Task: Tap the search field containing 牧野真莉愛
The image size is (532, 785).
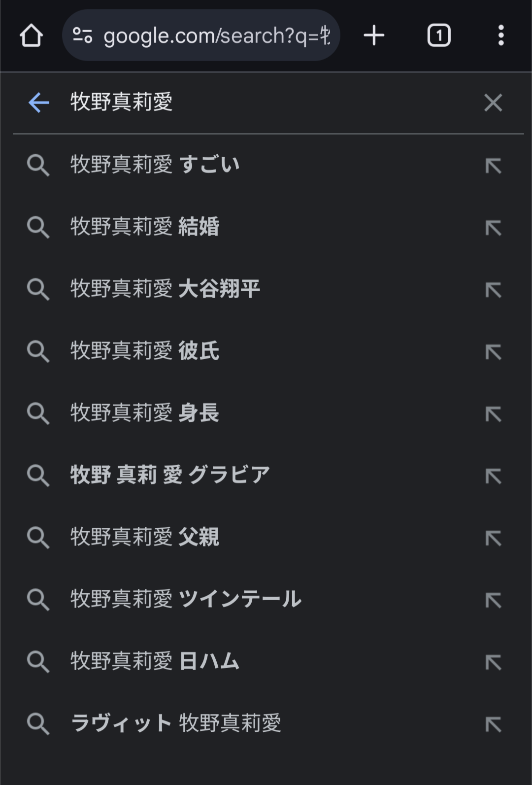Action: 246,102
